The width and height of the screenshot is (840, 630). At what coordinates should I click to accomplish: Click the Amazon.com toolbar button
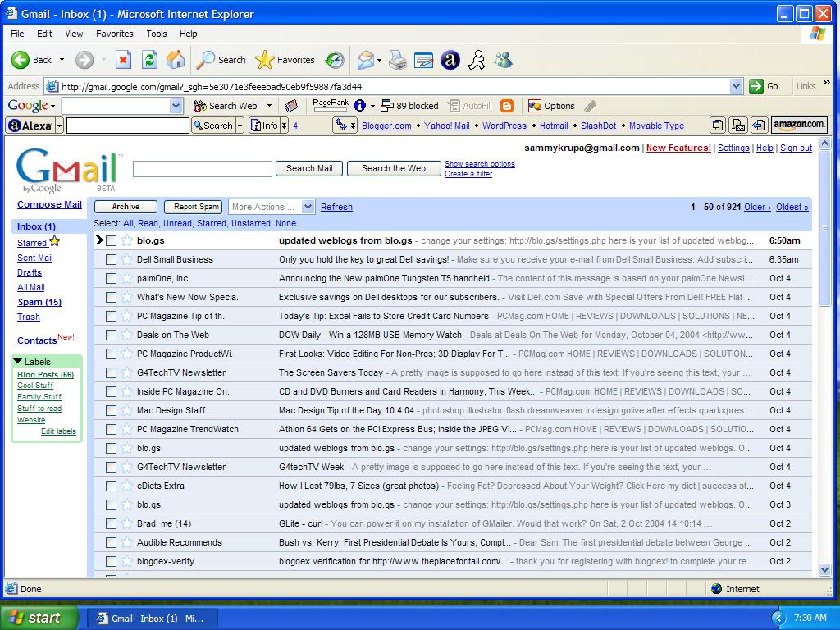[x=799, y=125]
